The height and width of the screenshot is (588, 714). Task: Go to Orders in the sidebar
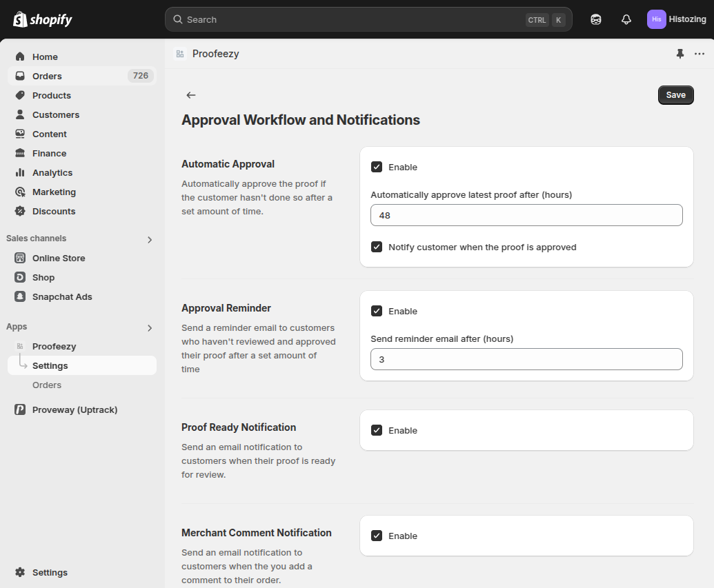(47, 77)
